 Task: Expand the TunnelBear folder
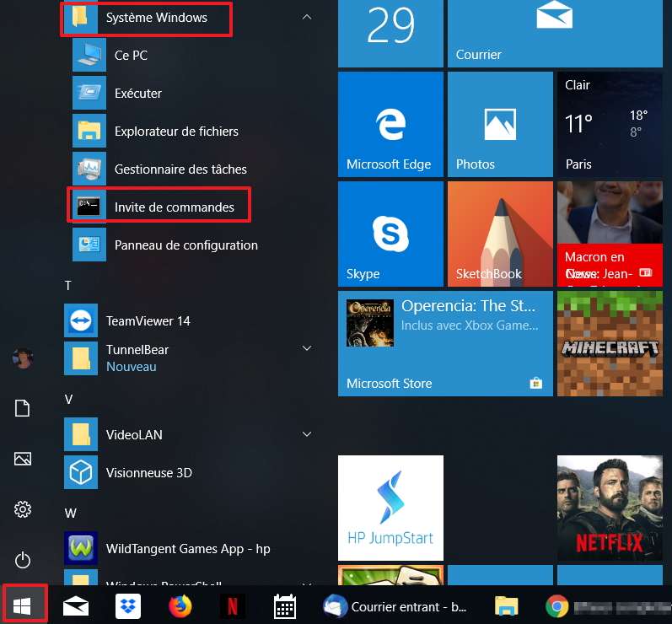(x=307, y=348)
